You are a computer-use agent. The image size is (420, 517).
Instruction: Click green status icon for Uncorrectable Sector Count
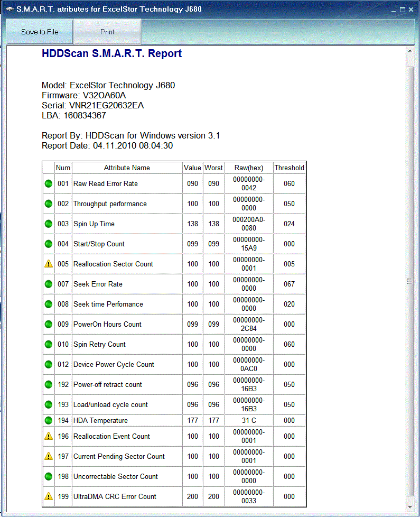tap(49, 476)
